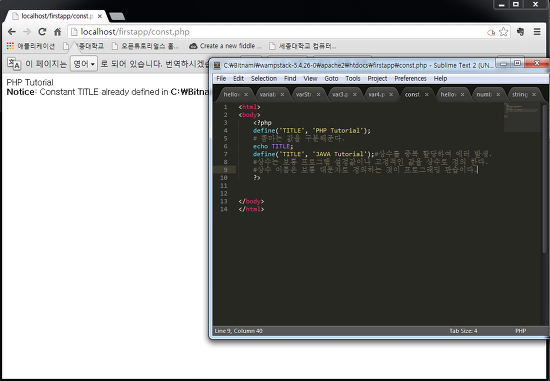The width and height of the screenshot is (550, 381).
Task: Open the Tools menu in Sublime
Action: click(x=353, y=79)
